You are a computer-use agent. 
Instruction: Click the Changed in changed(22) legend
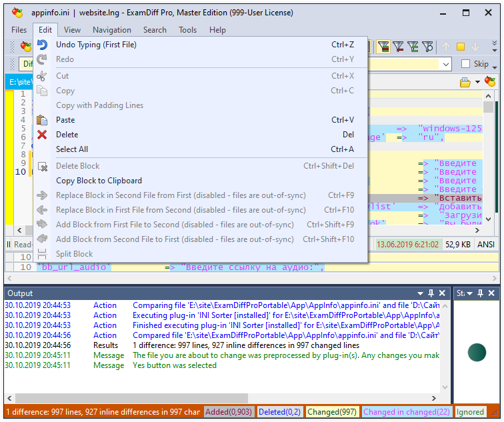pos(407,412)
